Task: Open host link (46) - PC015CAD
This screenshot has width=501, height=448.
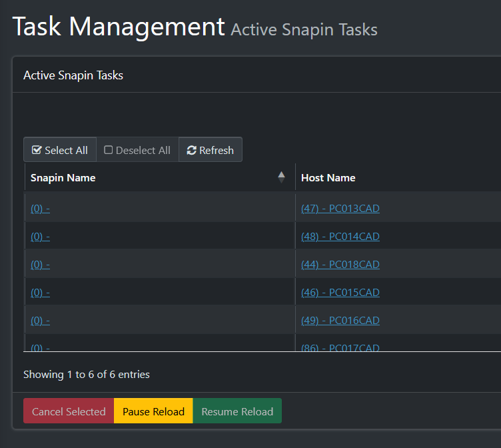Action: (x=340, y=293)
